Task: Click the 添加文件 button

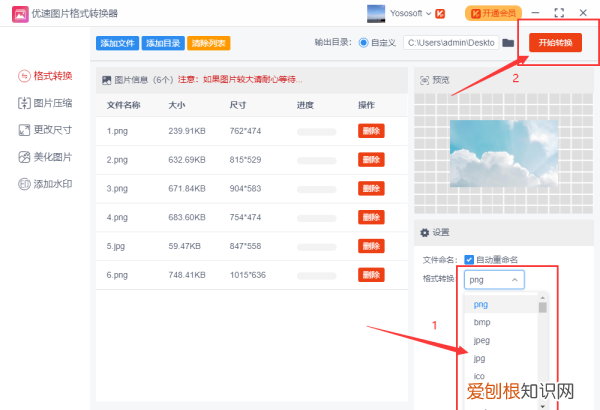Action: (117, 43)
